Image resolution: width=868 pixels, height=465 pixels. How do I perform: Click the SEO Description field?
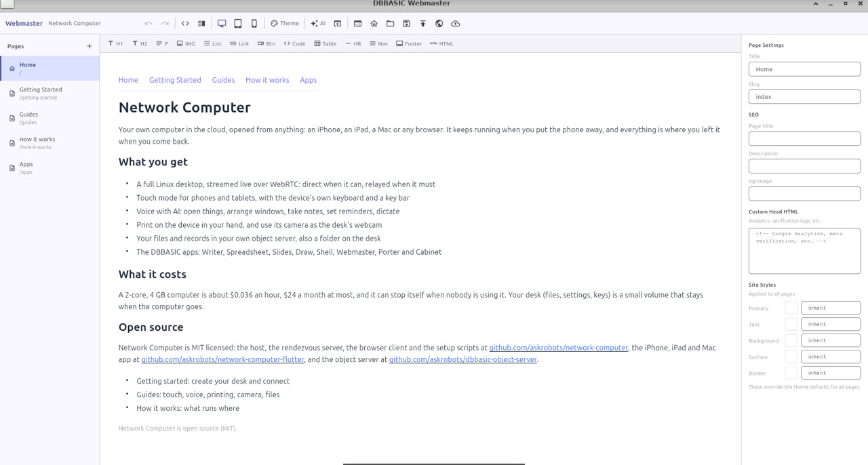click(x=804, y=166)
